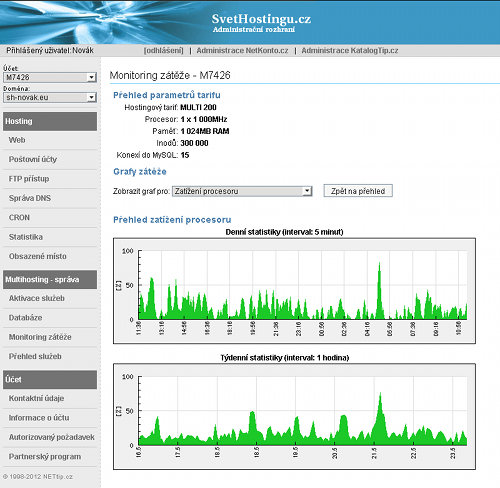500x488 pixels.
Task: Click the '300 000' inodes value
Action: (x=194, y=143)
